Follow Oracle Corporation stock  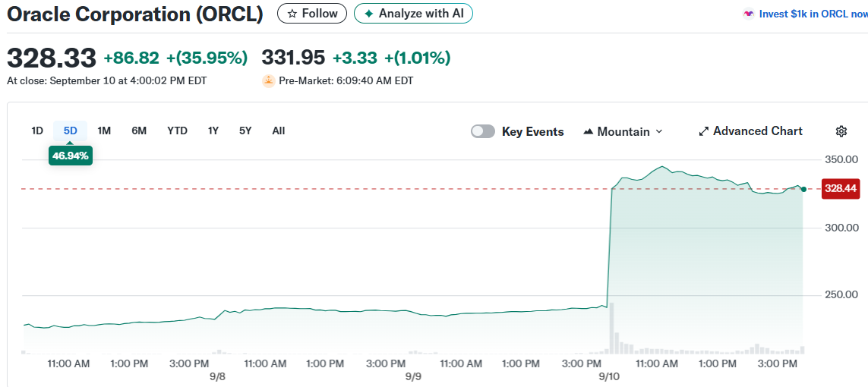point(311,13)
